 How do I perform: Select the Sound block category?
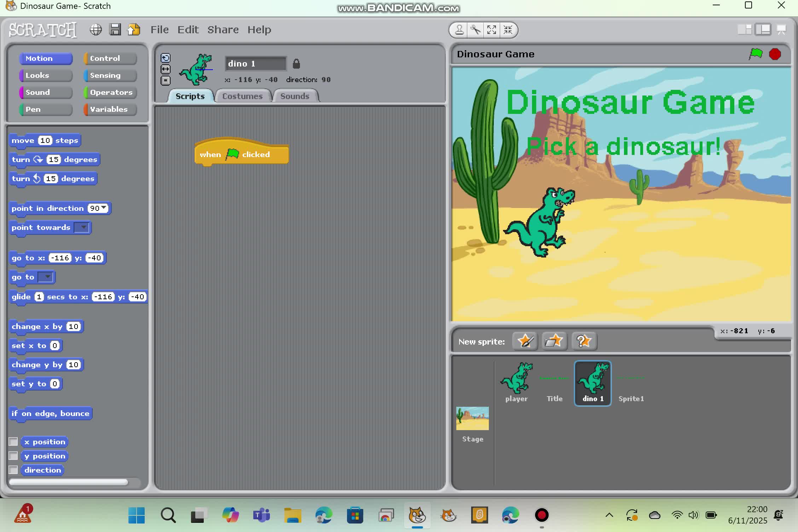pos(46,92)
